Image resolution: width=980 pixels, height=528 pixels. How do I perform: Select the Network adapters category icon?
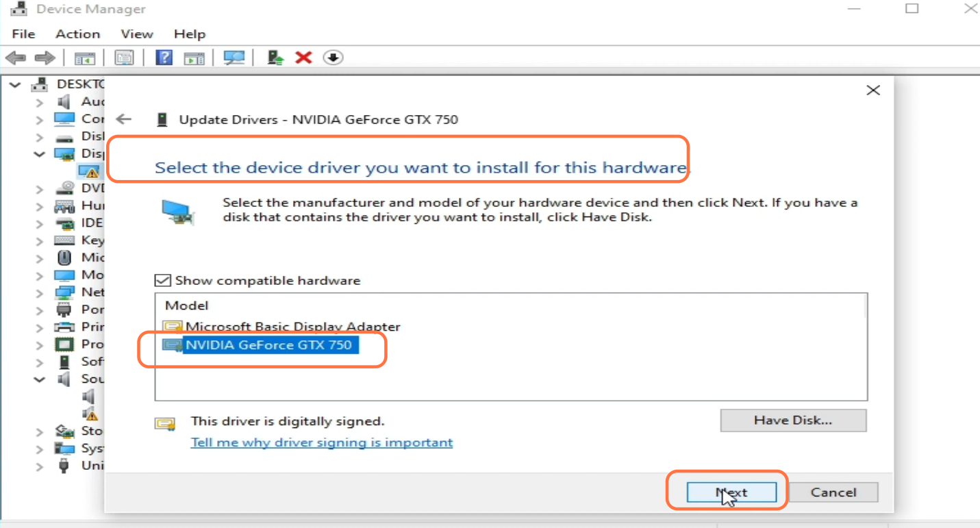[x=64, y=292]
